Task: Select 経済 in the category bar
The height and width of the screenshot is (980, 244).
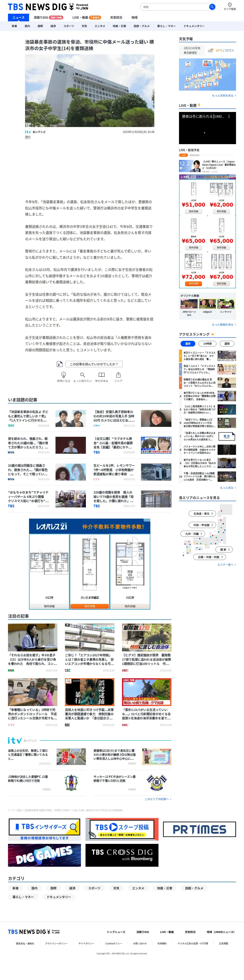Action: tap(53, 26)
